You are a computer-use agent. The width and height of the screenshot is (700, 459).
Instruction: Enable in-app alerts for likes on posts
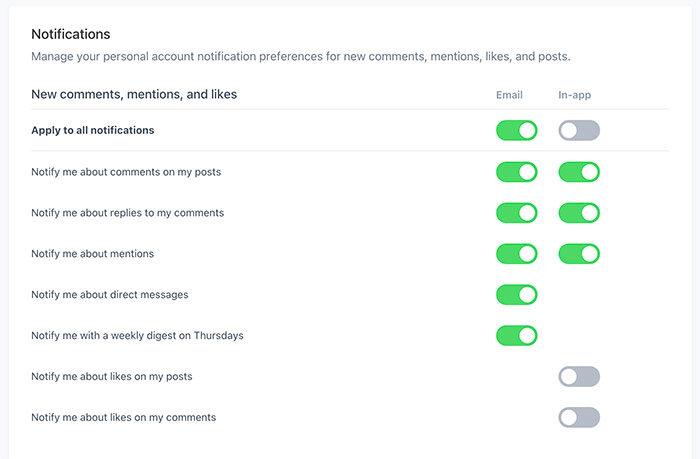(579, 376)
